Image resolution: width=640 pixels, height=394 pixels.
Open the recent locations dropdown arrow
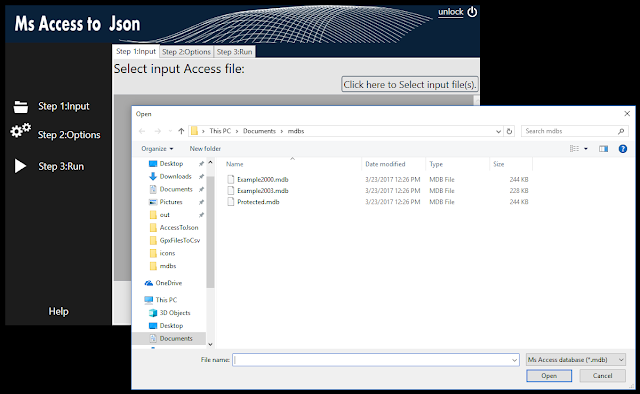170,131
